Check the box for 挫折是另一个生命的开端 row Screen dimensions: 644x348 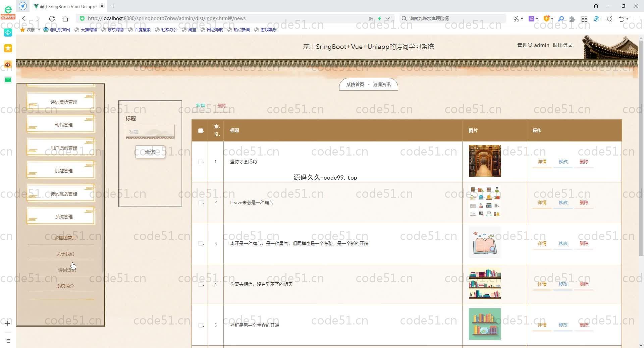pos(201,326)
